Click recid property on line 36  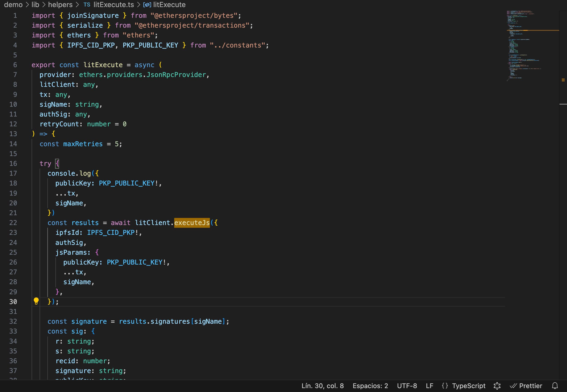(65, 361)
